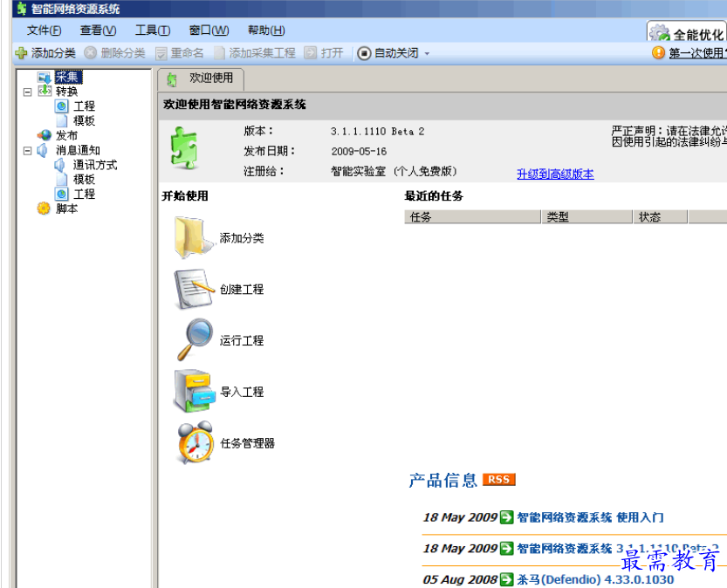
Task: Select 通讯方式 in the tree
Action: pyautogui.click(x=95, y=165)
